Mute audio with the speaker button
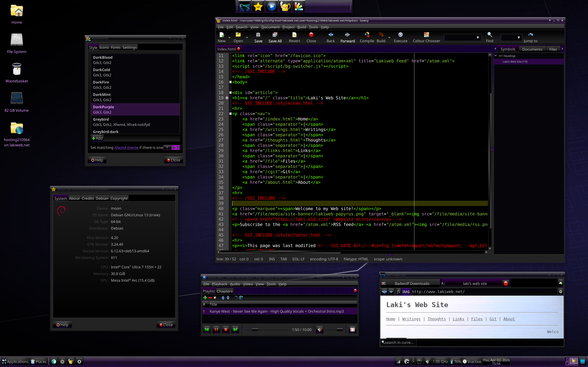The height and width of the screenshot is (367, 588). (x=319, y=330)
